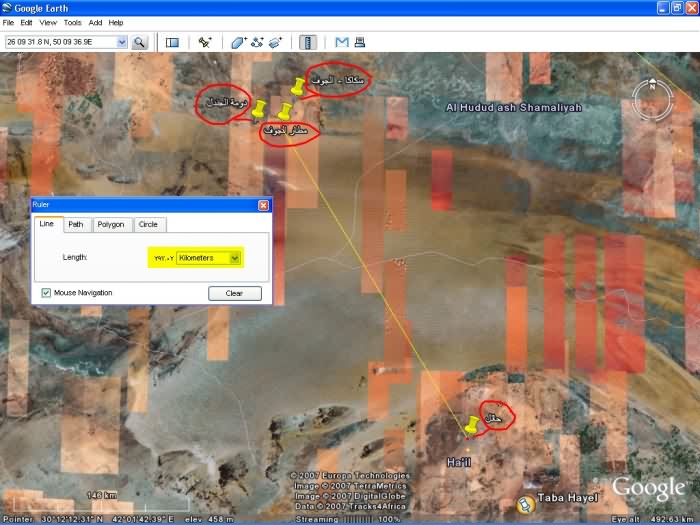Screen dimensions: 700x525
Task: Open the Edit menu
Action: (x=26, y=23)
